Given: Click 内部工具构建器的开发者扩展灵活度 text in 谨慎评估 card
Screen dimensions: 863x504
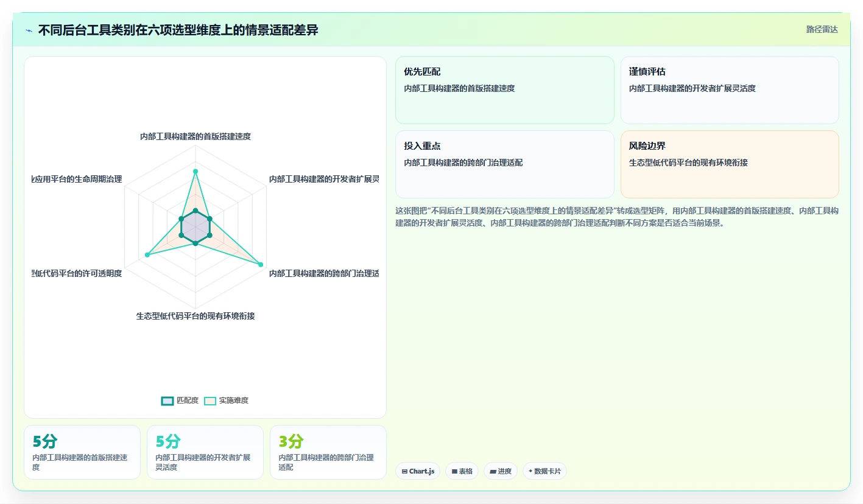Looking at the screenshot, I should 692,88.
